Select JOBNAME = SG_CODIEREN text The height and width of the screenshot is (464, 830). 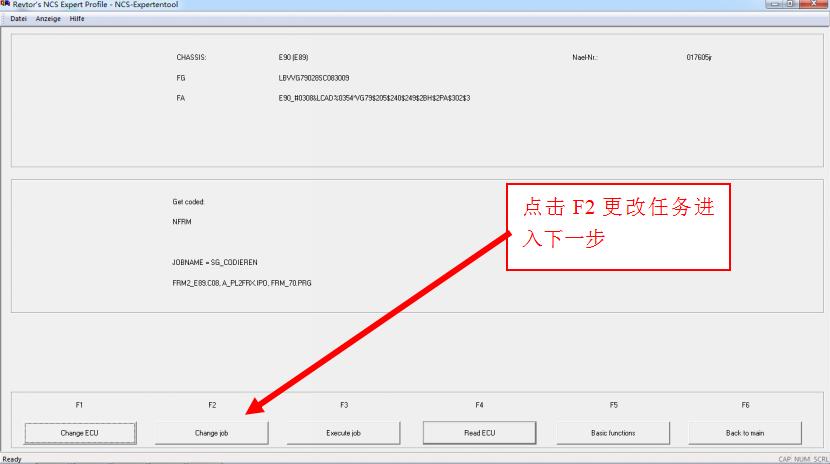pyautogui.click(x=215, y=262)
